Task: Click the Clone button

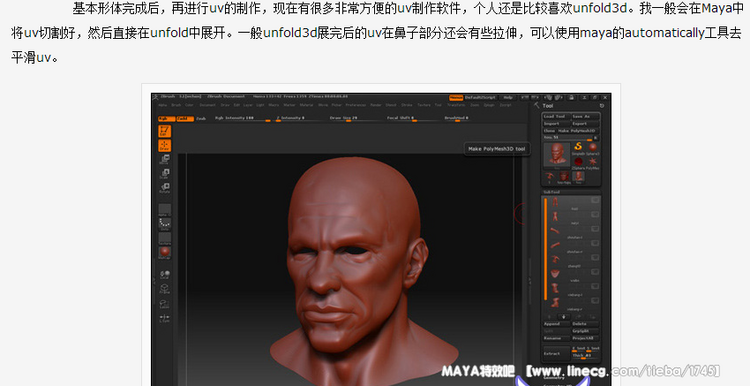Action: coord(549,131)
